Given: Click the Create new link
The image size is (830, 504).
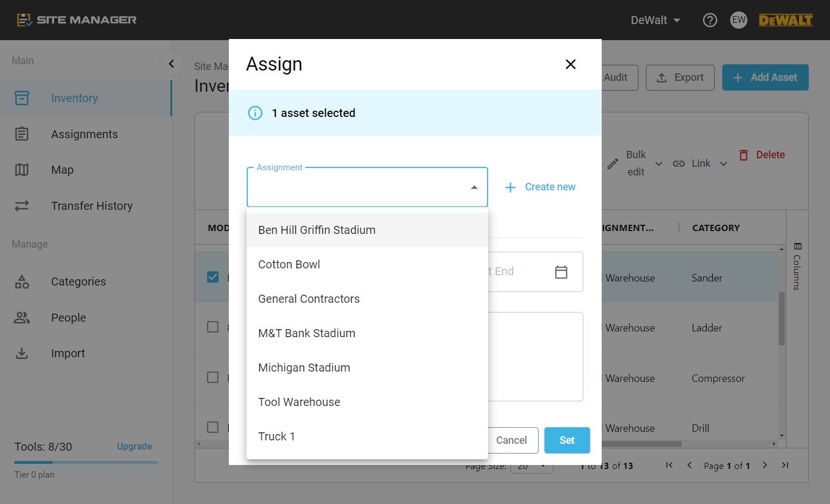Looking at the screenshot, I should point(540,187).
